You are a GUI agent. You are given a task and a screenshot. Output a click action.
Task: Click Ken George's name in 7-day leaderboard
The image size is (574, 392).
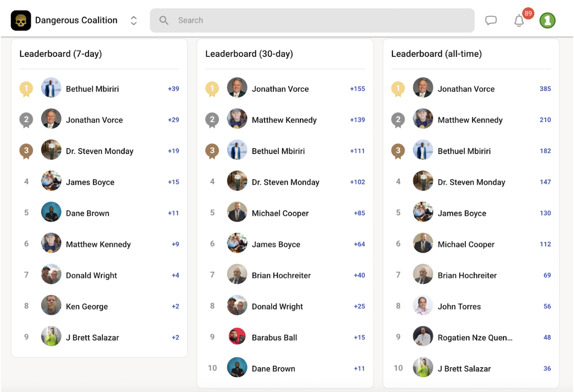(x=87, y=307)
